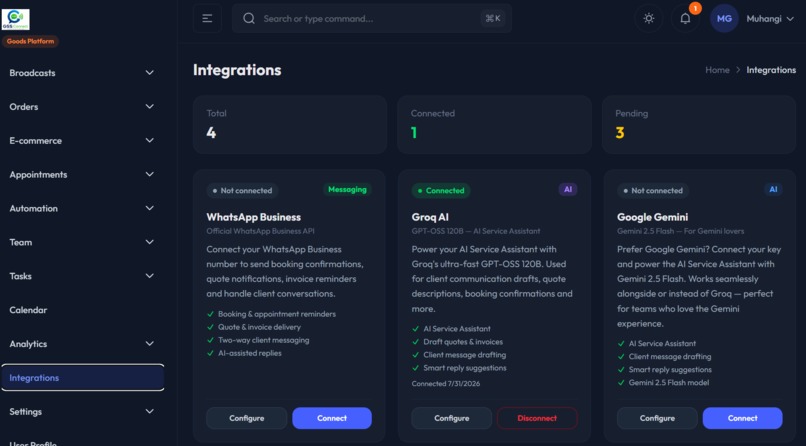The height and width of the screenshot is (446, 806).
Task: Click the Connected status badge on Groq AI
Action: click(x=441, y=191)
